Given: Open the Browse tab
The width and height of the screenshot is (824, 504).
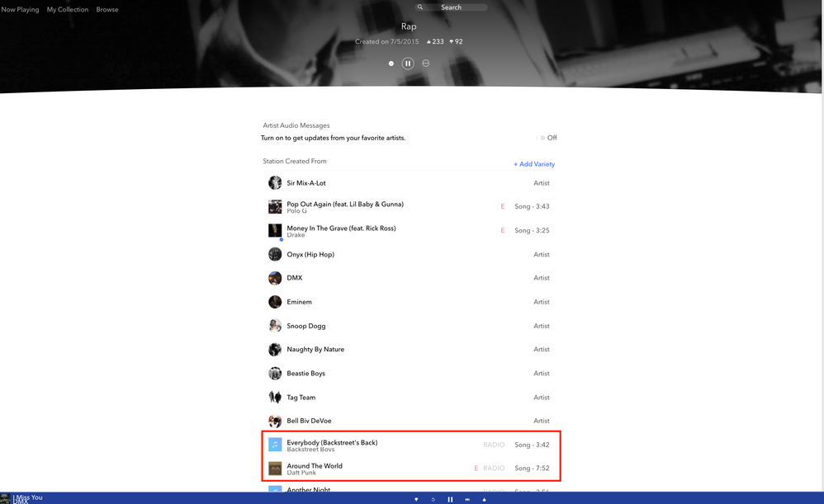Looking at the screenshot, I should [x=107, y=10].
